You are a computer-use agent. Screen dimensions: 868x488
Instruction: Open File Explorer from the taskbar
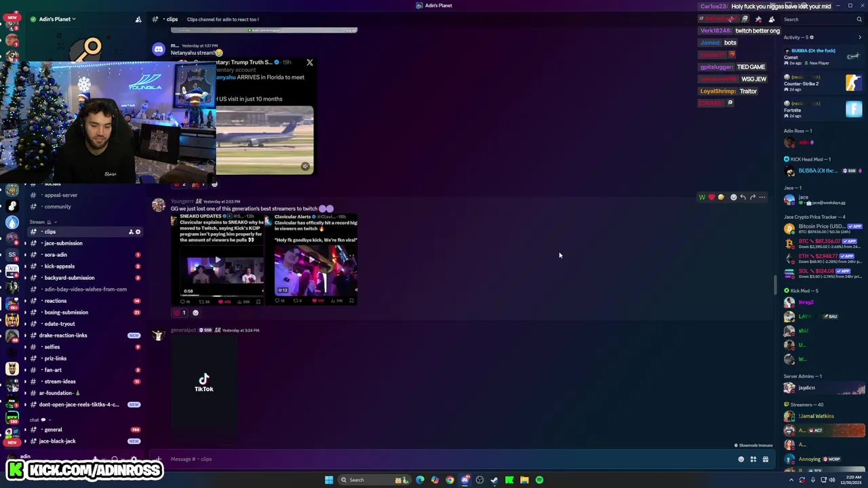tap(524, 480)
